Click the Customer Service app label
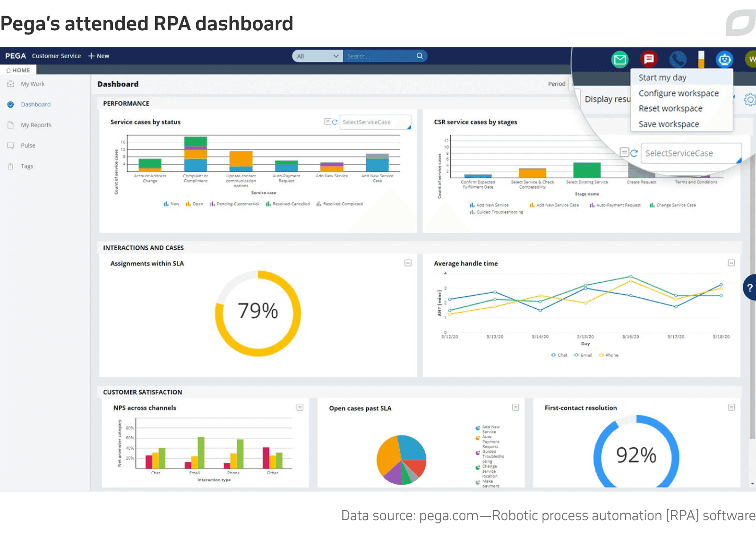This screenshot has height=539, width=756. pyautogui.click(x=56, y=56)
